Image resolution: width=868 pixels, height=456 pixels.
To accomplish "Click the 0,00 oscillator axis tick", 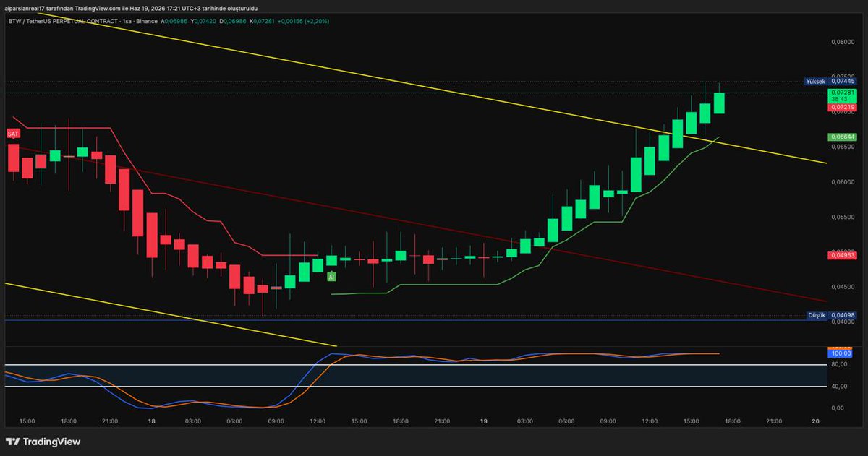I will click(838, 408).
